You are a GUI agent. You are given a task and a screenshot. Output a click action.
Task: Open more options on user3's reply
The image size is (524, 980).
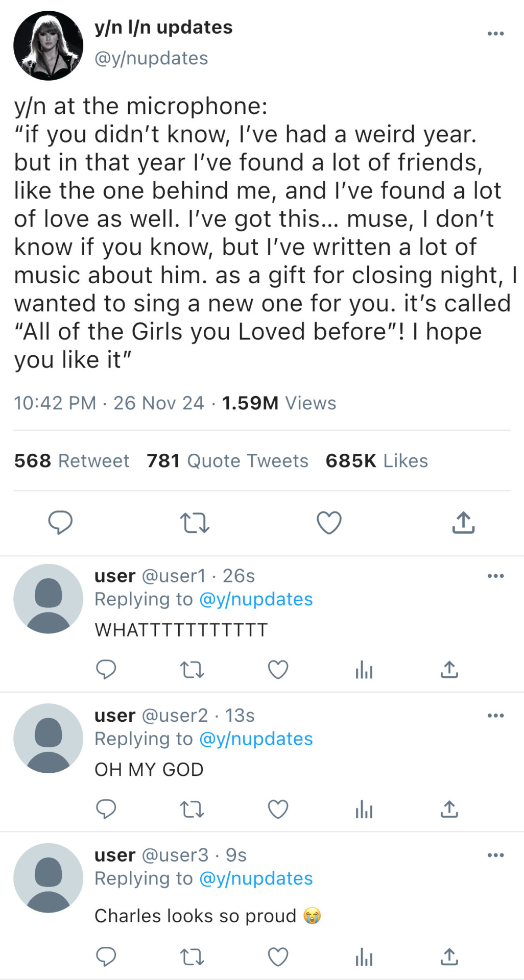click(x=495, y=855)
